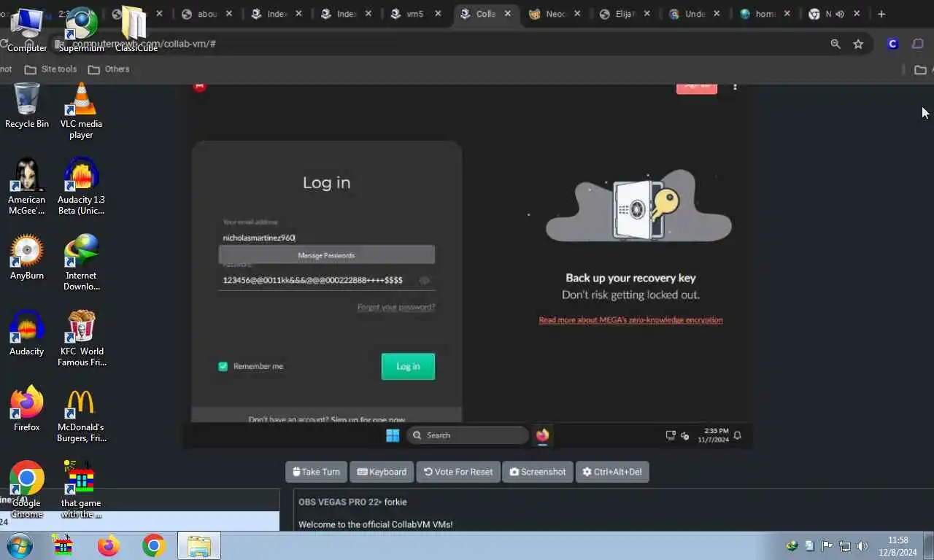
Task: Toggle the Remember me checkbox
Action: (x=223, y=366)
